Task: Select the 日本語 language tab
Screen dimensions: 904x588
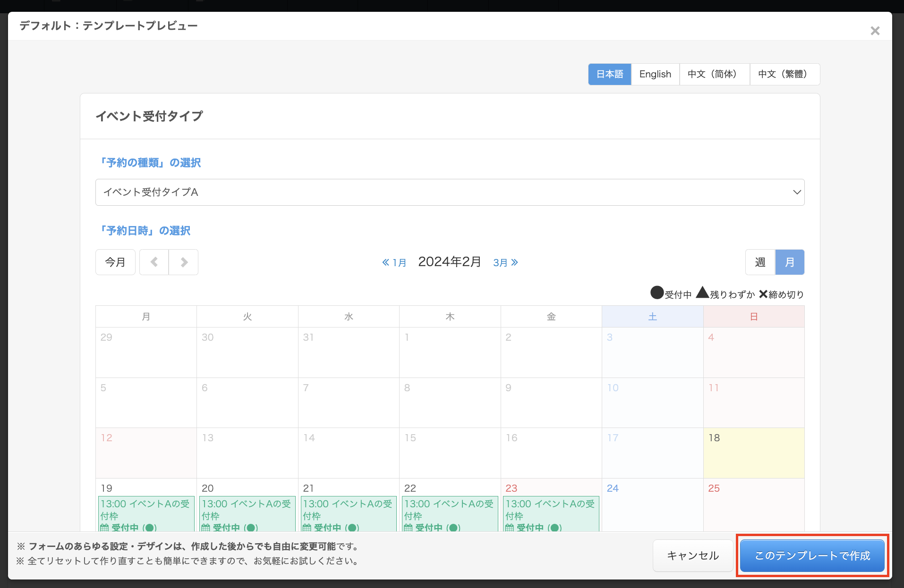Action: pyautogui.click(x=609, y=74)
